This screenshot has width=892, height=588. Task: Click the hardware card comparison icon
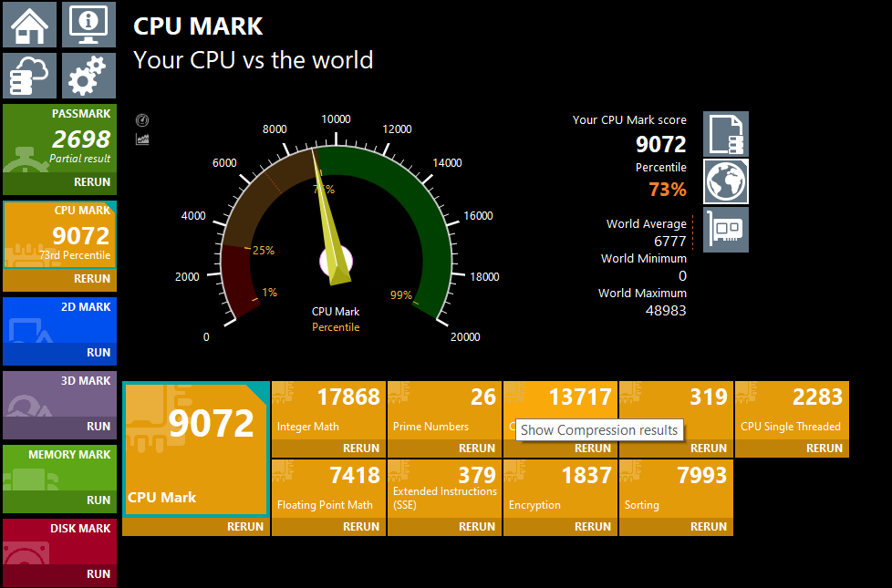(726, 229)
